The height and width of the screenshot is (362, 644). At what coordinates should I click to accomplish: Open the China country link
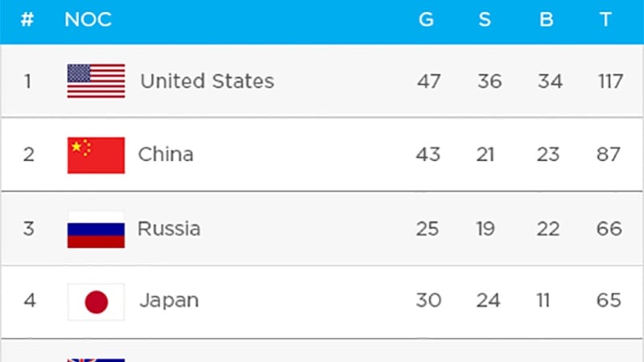(166, 154)
